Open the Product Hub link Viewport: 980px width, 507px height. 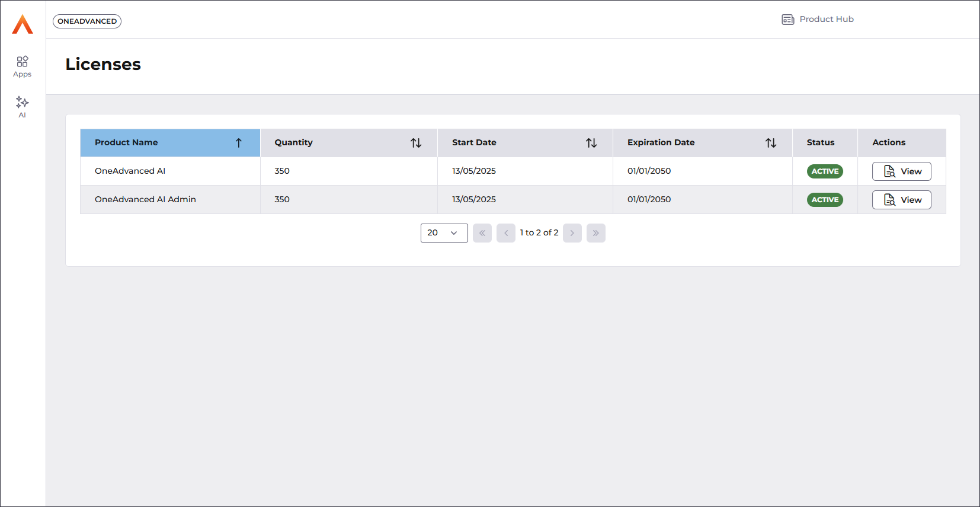click(x=818, y=20)
